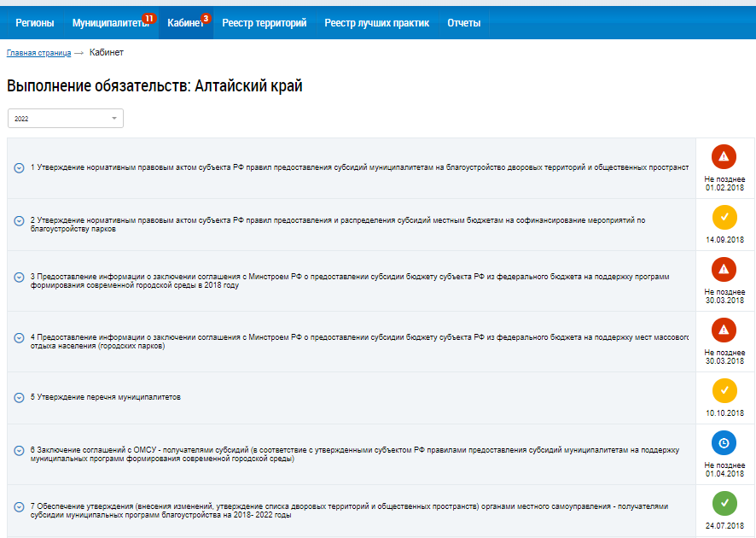Click red warning icon for obligation 4
This screenshot has height=538, width=756.
(x=724, y=330)
